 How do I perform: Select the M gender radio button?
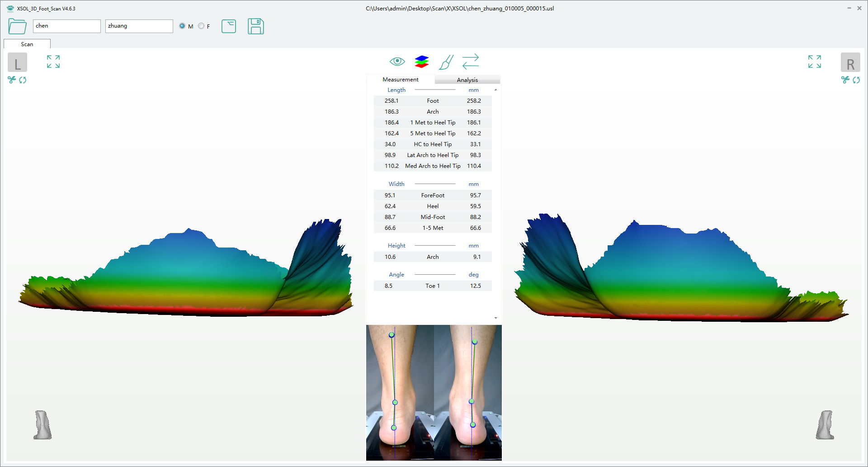(x=182, y=26)
